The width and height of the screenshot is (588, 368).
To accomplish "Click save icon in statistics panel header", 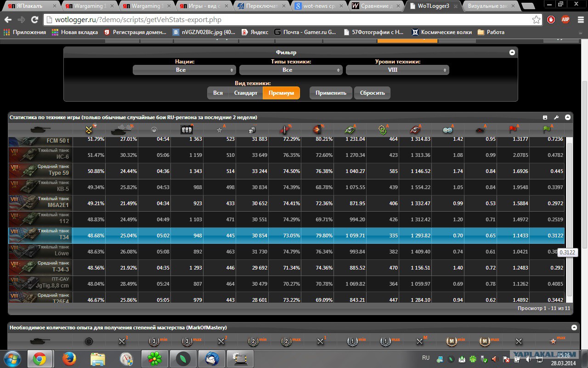I will pyautogui.click(x=545, y=117).
